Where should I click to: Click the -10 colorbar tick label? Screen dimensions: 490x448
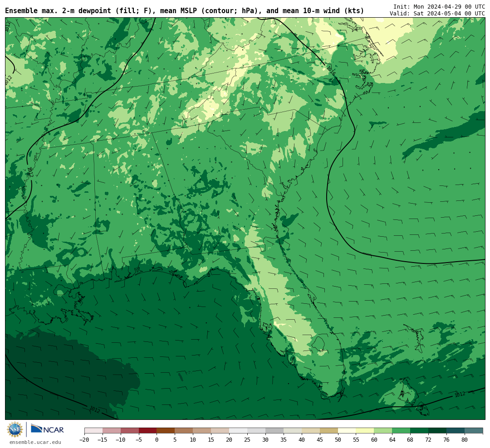[120, 440]
